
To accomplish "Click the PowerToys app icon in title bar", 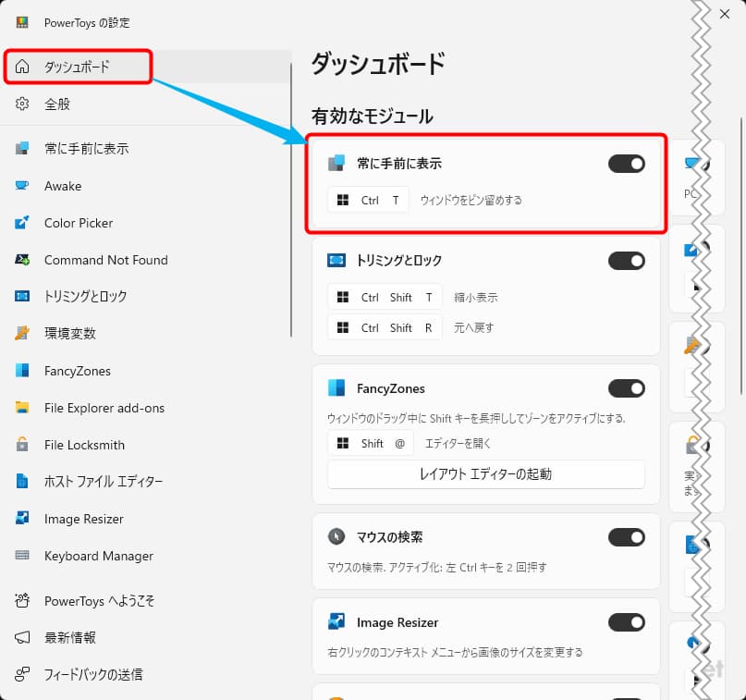I will 22,22.
